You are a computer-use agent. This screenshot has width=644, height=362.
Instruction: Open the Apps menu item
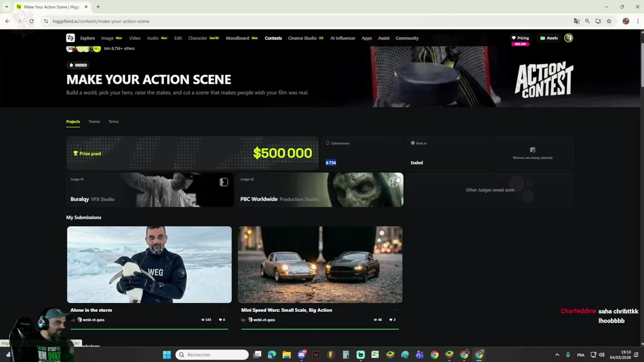(367, 38)
